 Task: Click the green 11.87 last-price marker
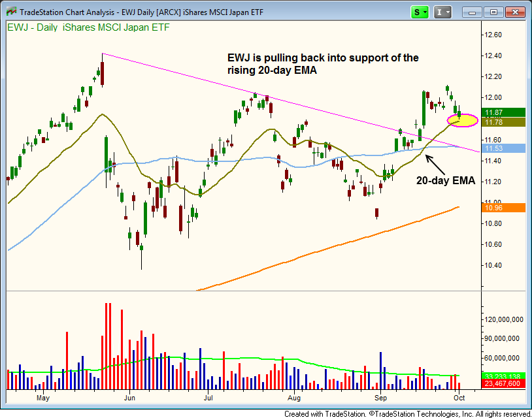[x=500, y=112]
